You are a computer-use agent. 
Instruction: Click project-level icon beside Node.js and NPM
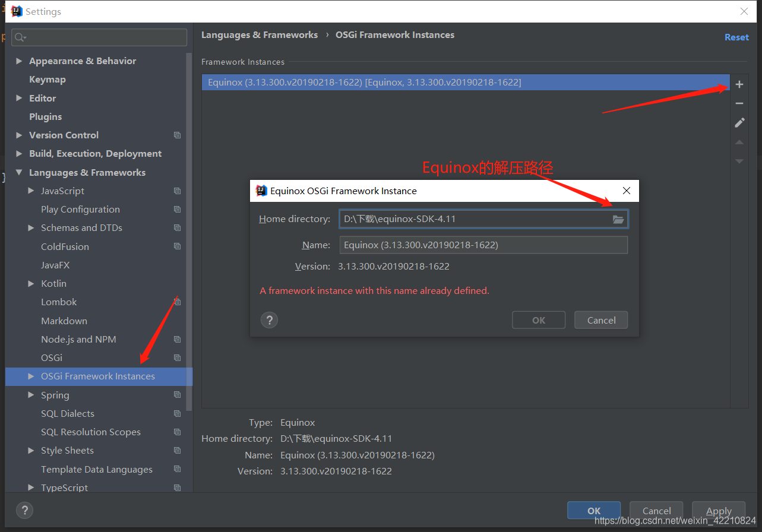[x=177, y=340]
